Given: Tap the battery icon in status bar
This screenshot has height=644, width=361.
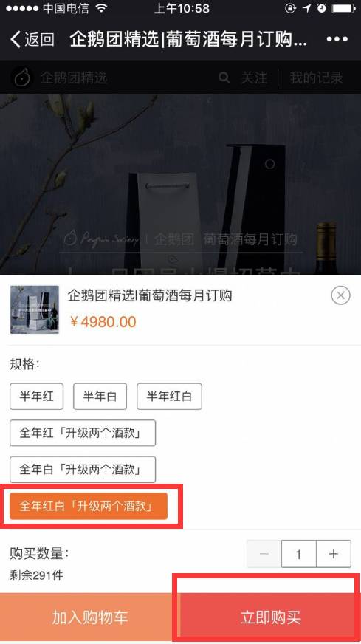Looking at the screenshot, I should click(x=343, y=8).
